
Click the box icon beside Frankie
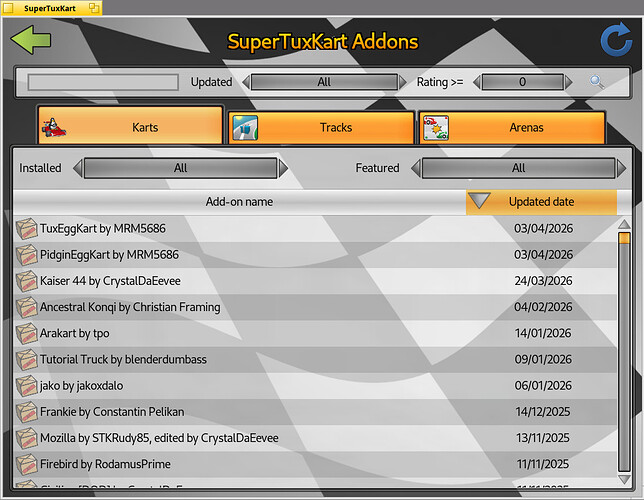click(x=26, y=412)
